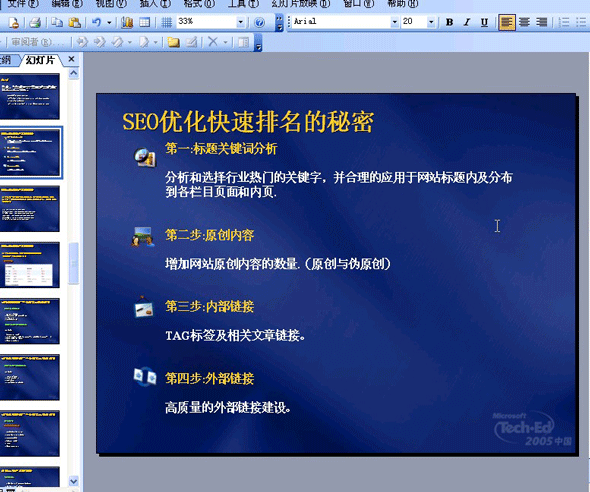Click the Insert Table icon
The height and width of the screenshot is (492, 590).
[144, 23]
